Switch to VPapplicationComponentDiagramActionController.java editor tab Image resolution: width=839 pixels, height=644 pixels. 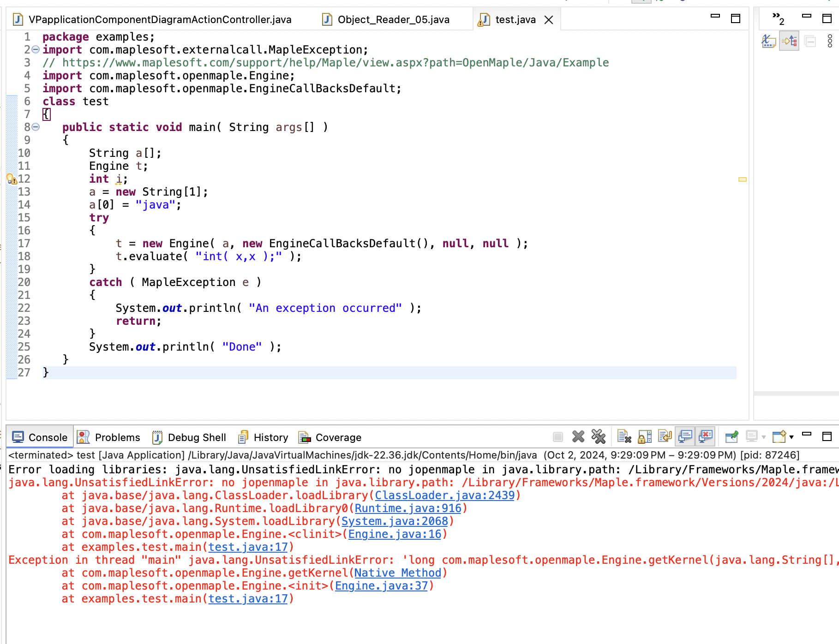pos(153,19)
